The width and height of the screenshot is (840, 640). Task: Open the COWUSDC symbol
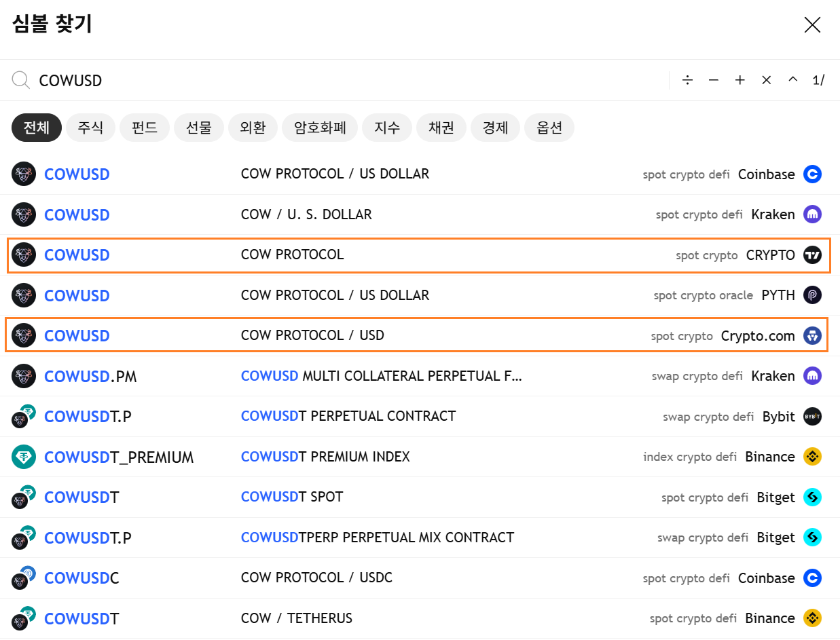click(x=81, y=578)
